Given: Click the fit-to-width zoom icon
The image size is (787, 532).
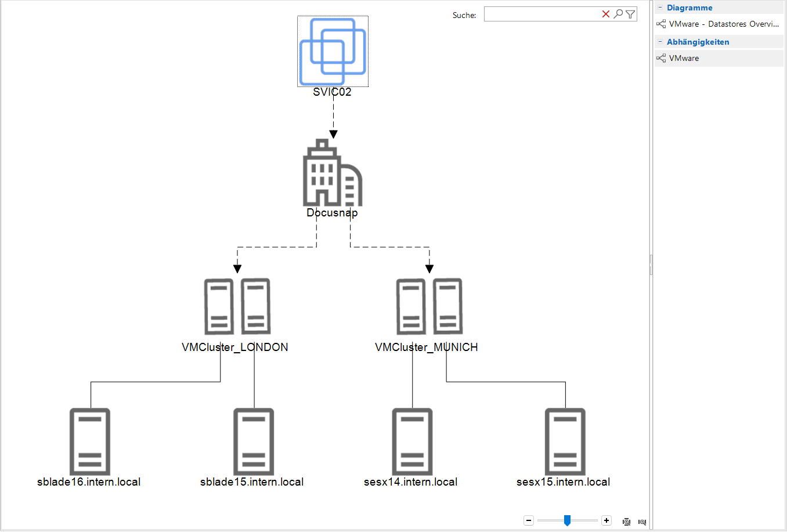Looking at the screenshot, I should click(x=642, y=522).
